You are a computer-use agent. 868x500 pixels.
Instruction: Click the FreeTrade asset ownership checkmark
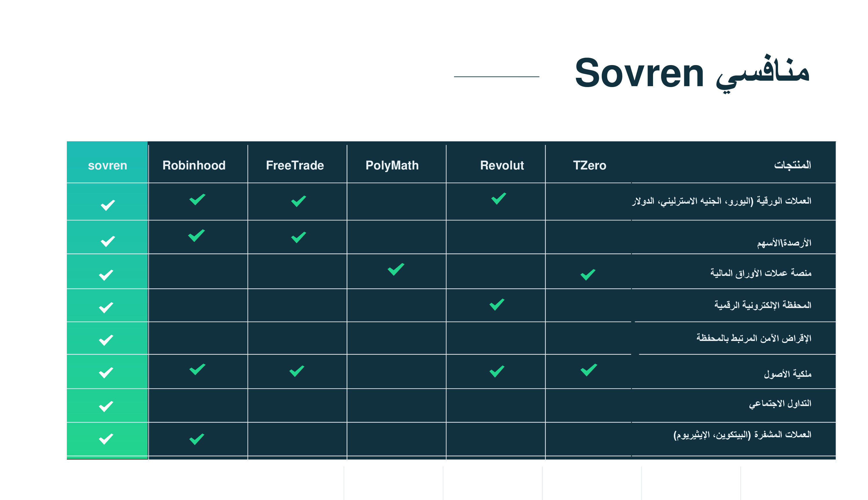(297, 371)
